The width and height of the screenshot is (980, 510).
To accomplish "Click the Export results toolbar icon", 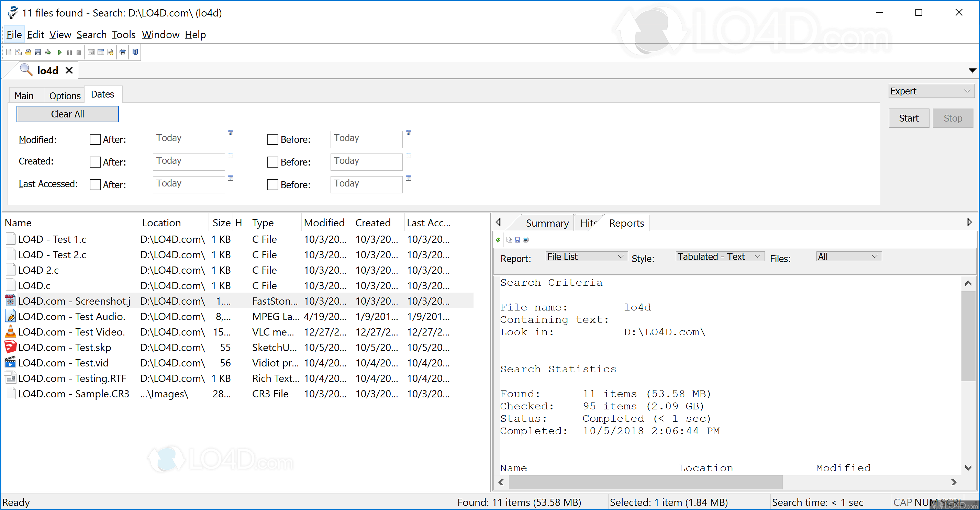I will click(x=47, y=52).
